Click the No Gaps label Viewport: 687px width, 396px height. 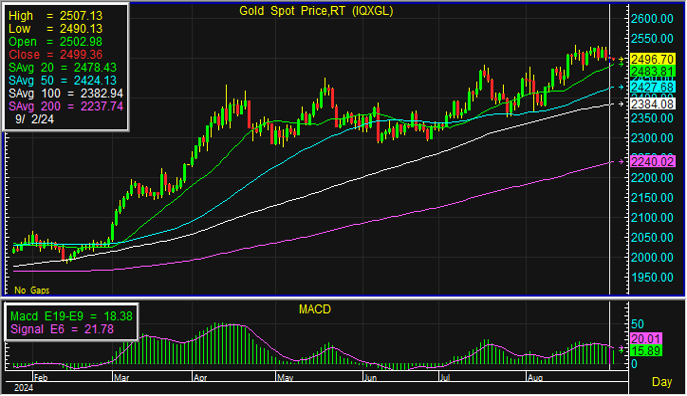coord(32,290)
